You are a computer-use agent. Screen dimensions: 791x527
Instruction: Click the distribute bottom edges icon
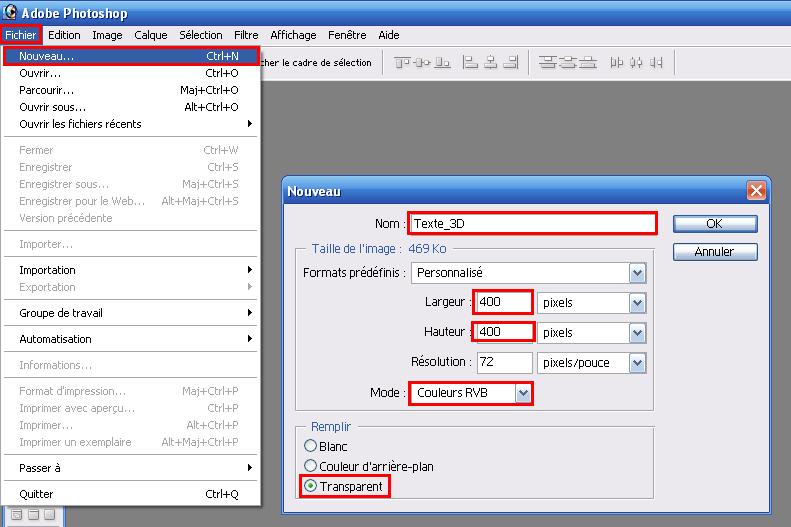point(588,63)
